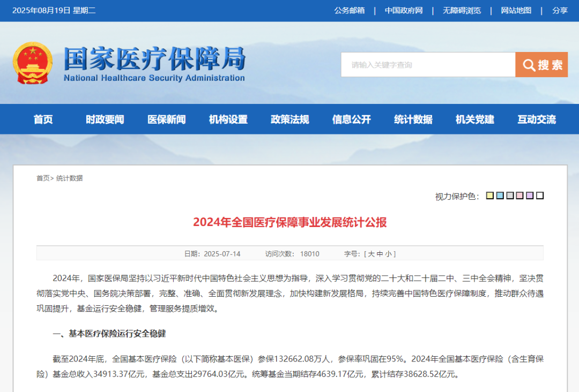Open 信息公开 in navigation bar
This screenshot has width=579, height=392.
[352, 119]
